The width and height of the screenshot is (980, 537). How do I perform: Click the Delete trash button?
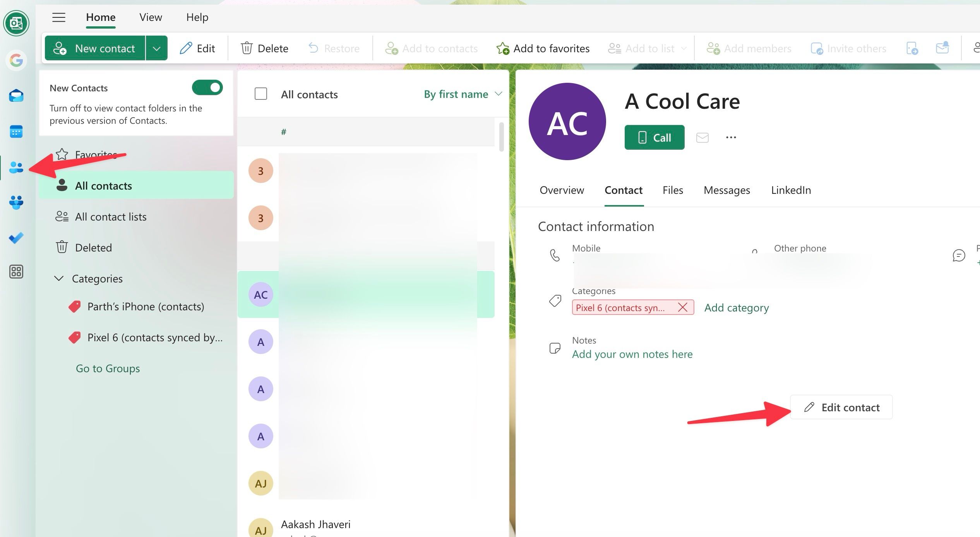click(x=264, y=48)
